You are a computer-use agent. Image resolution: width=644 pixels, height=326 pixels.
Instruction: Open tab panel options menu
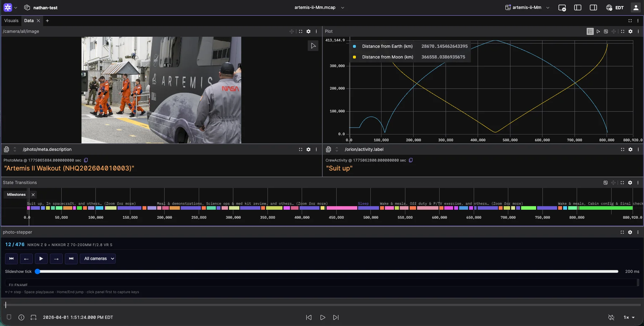(x=638, y=21)
